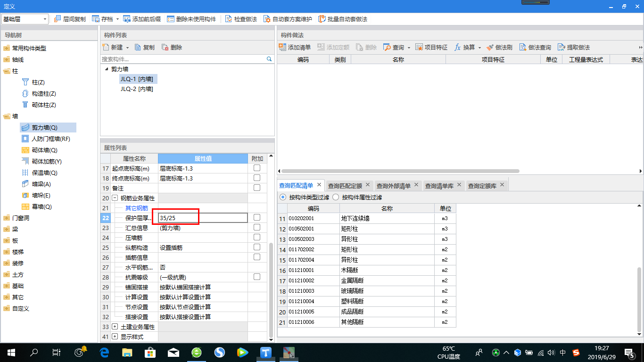Toggle 附加 checkbox for 终点底标高
This screenshot has height=362, width=644.
click(257, 178)
